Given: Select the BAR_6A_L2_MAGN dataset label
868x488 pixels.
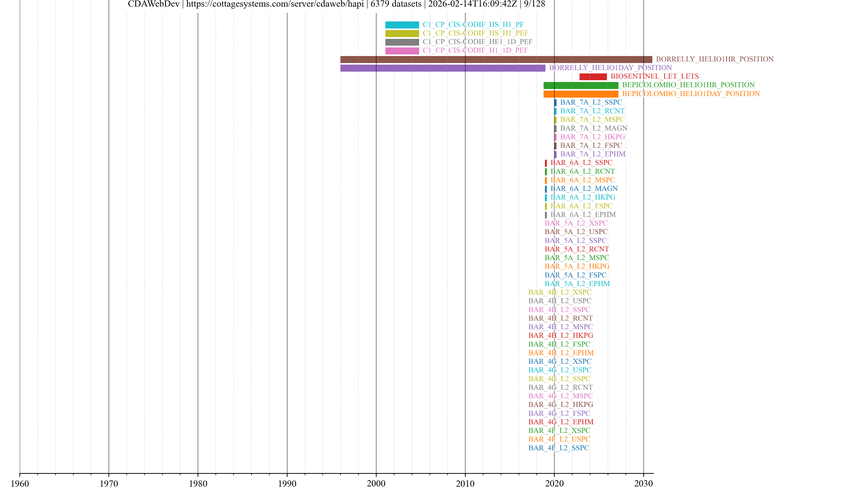Looking at the screenshot, I should tap(584, 189).
